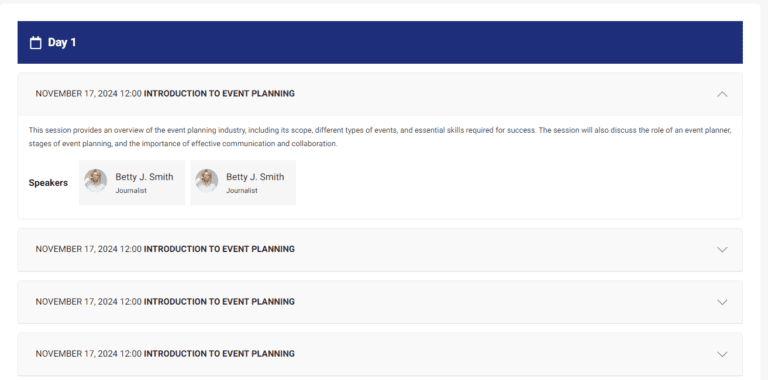Collapse the expanded first session using its up chevron
This screenshot has width=768, height=380.
pos(722,94)
